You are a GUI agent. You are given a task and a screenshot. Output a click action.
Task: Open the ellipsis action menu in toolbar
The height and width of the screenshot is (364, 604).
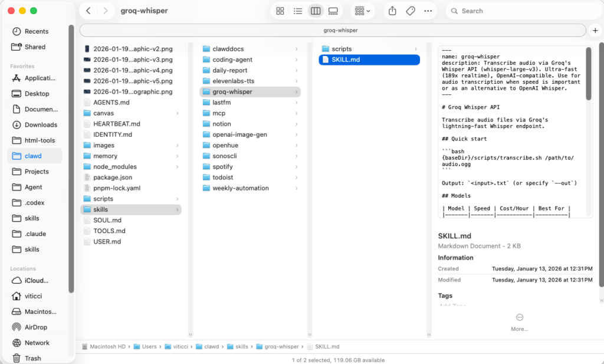(x=428, y=11)
